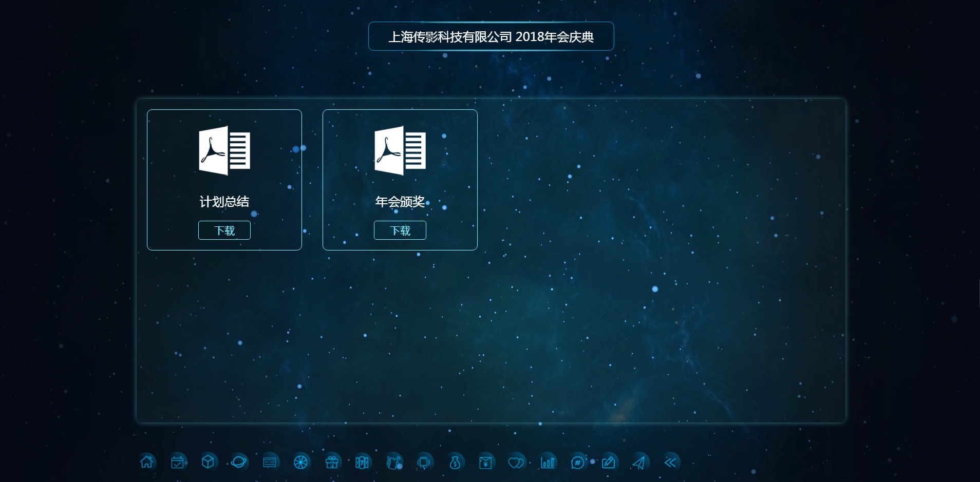
Task: Open the bar chart icon
Action: [x=548, y=462]
